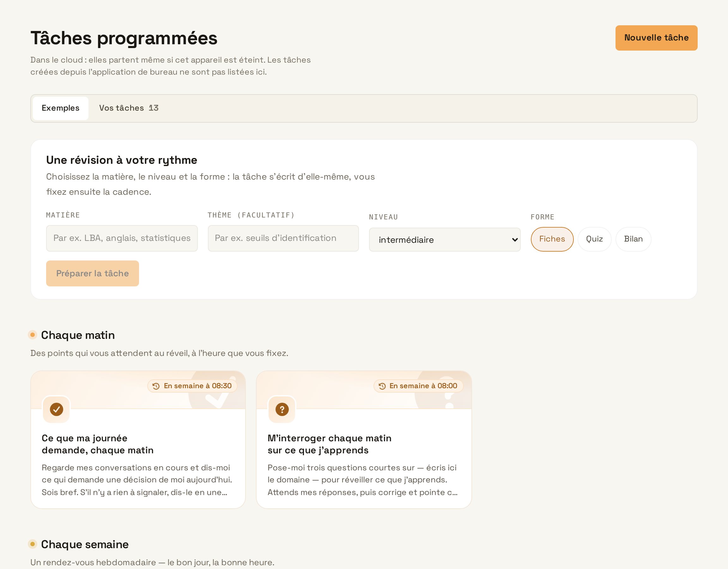
Task: Click the Une révision à votre rythme heading
Action: [122, 160]
